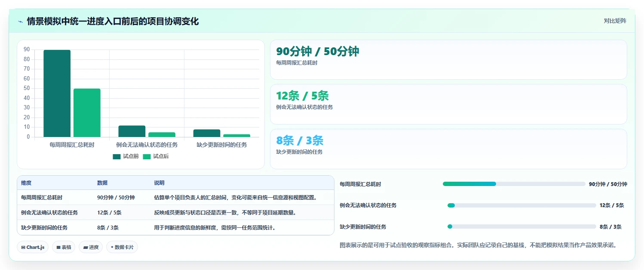Click 12条 / 5条 beside the progress bar
This screenshot has height=270, width=644.
pyautogui.click(x=612, y=205)
